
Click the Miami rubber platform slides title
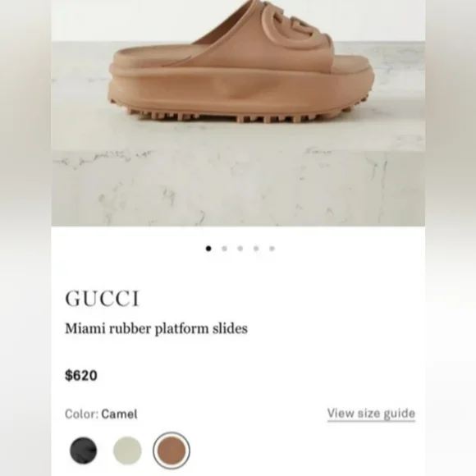click(156, 328)
